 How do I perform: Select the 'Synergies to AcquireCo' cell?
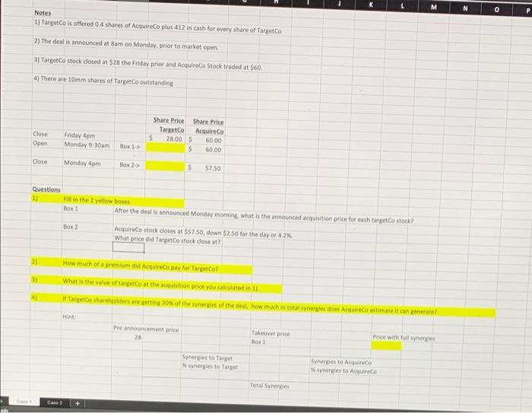341,362
